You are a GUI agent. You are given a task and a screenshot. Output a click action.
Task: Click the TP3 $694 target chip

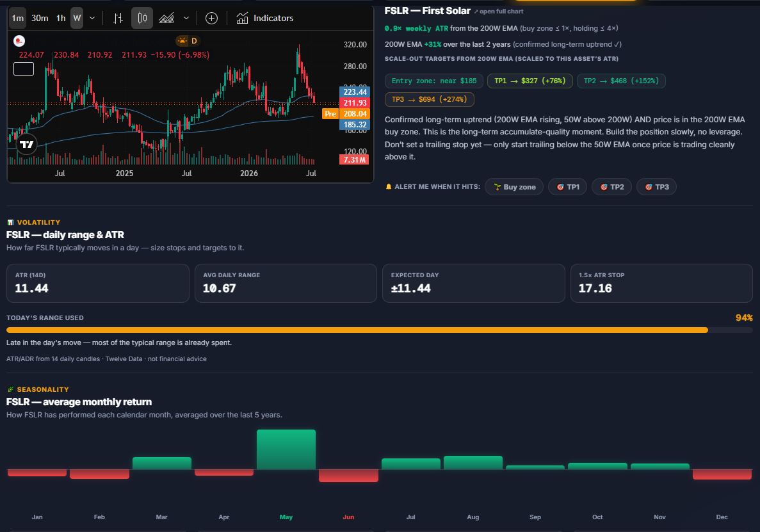coord(430,99)
